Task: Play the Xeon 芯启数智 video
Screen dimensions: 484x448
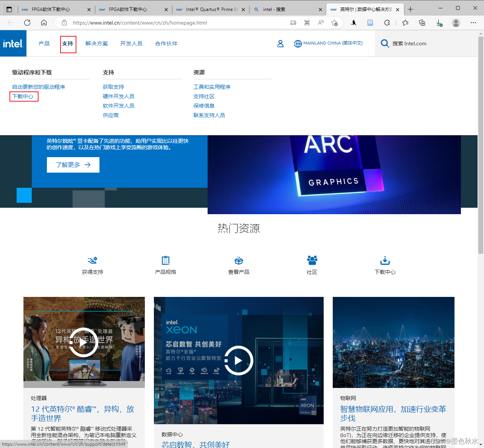Action: [239, 360]
